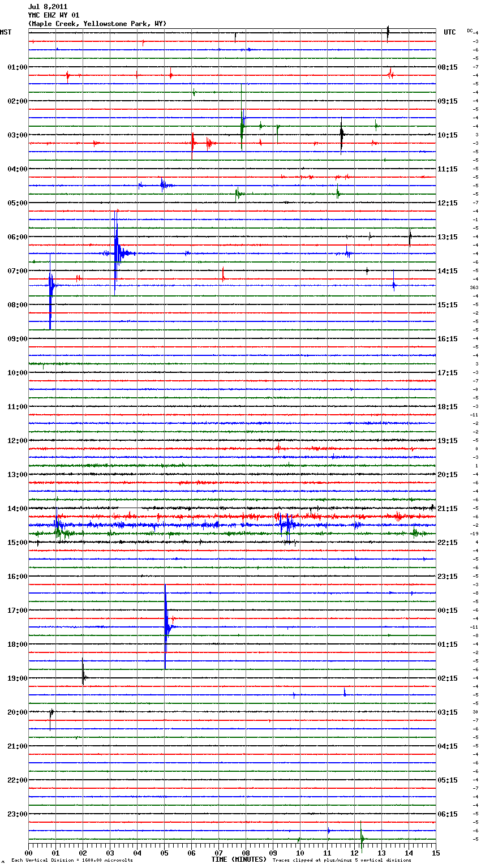The width and height of the screenshot is (481, 868).
Task: Click the black seismic event on 03:00 trace
Action: coord(342,135)
